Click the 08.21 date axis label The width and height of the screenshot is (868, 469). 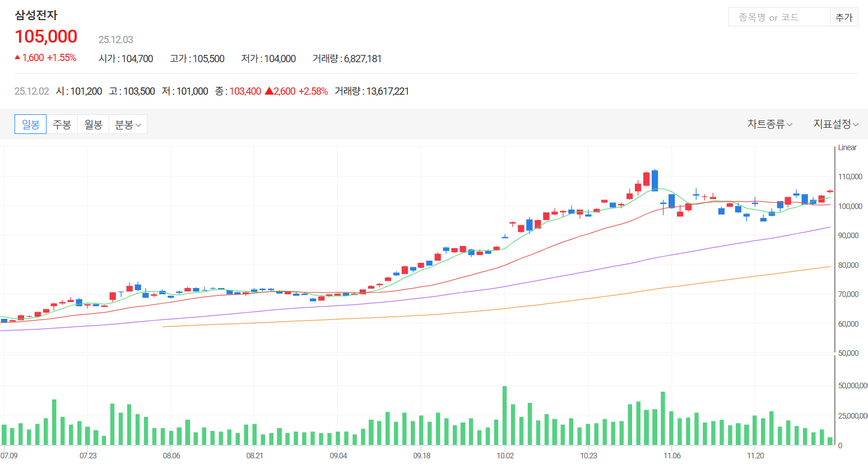click(x=254, y=456)
